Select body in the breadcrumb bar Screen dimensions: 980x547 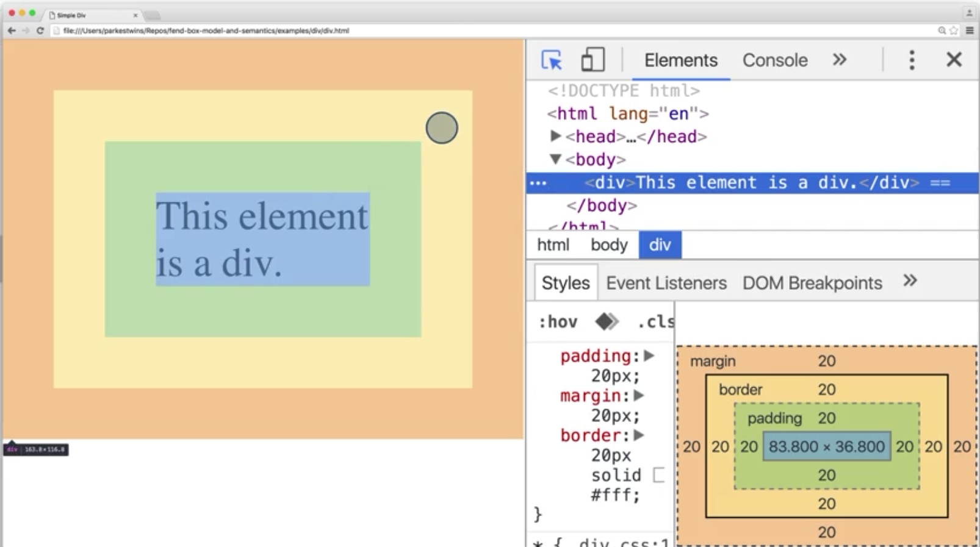(x=609, y=245)
